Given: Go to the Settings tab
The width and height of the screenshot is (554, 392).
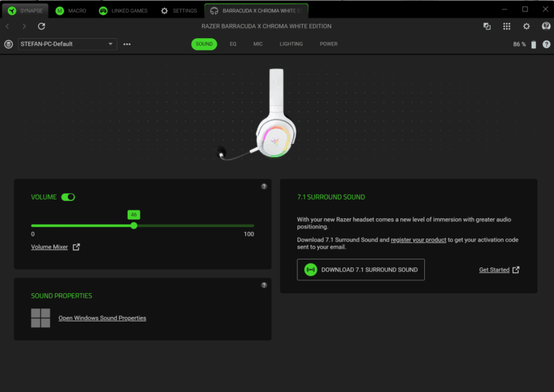Looking at the screenshot, I should (179, 11).
